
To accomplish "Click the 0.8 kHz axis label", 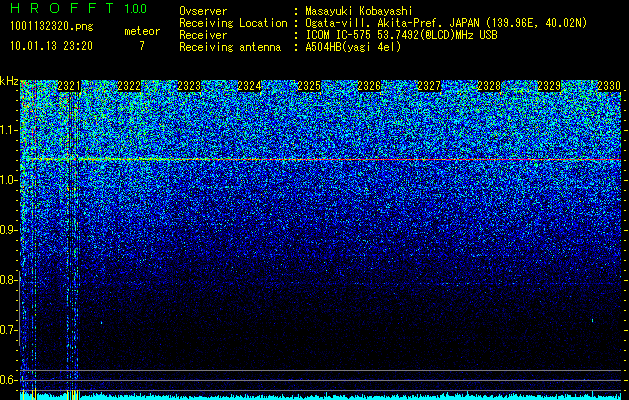I will point(8,280).
